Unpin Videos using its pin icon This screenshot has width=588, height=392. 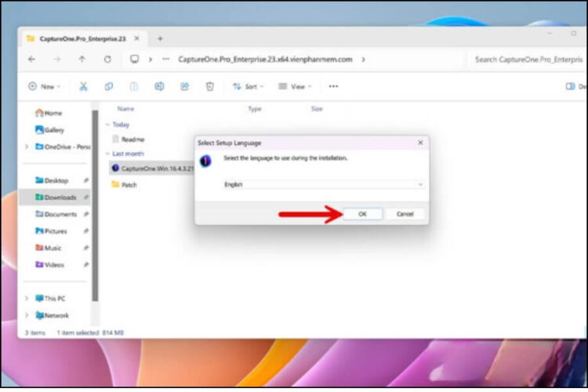pyautogui.click(x=86, y=265)
